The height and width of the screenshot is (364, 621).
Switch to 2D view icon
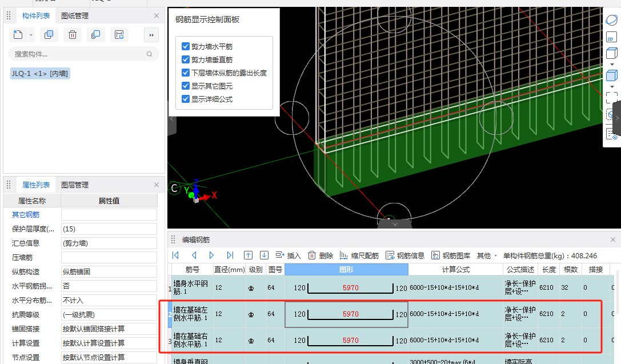[611, 37]
